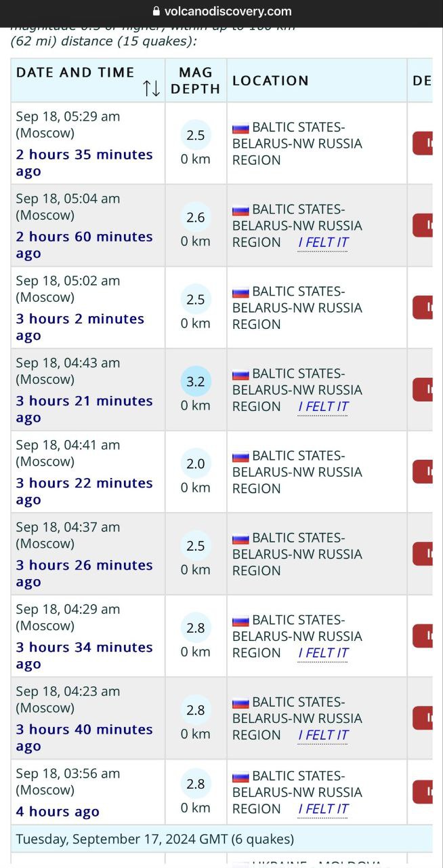
Task: Report feeling the 04:29 am quake
Action: pyautogui.click(x=322, y=653)
